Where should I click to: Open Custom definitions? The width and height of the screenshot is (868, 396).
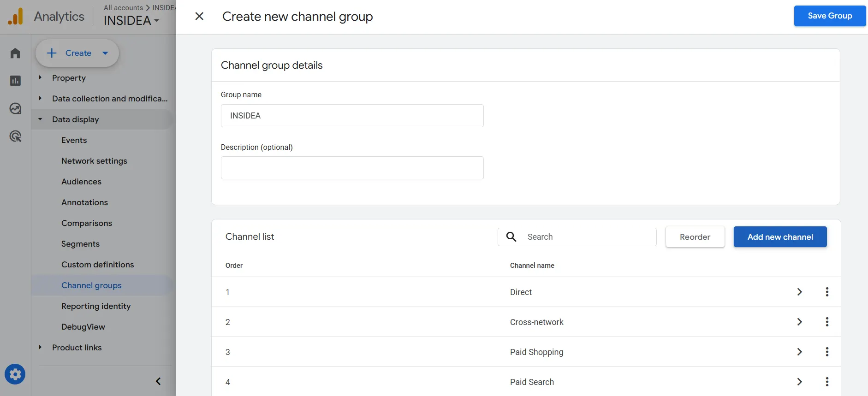click(97, 265)
